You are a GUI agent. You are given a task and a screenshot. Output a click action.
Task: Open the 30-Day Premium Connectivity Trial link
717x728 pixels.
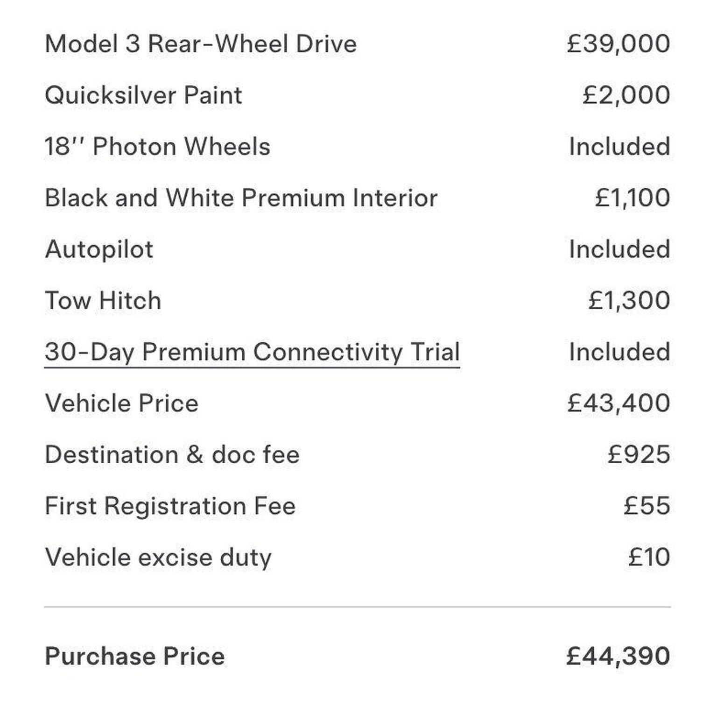(x=252, y=352)
